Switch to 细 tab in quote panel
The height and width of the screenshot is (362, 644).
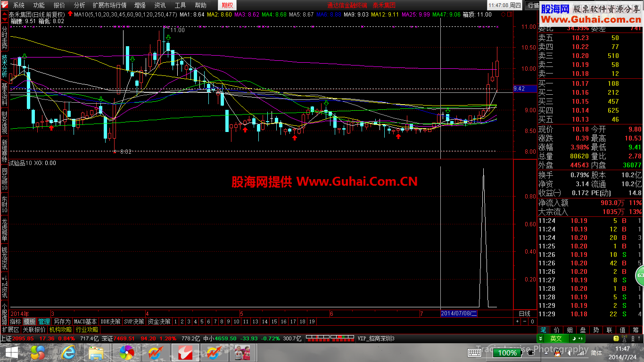pyautogui.click(x=570, y=330)
